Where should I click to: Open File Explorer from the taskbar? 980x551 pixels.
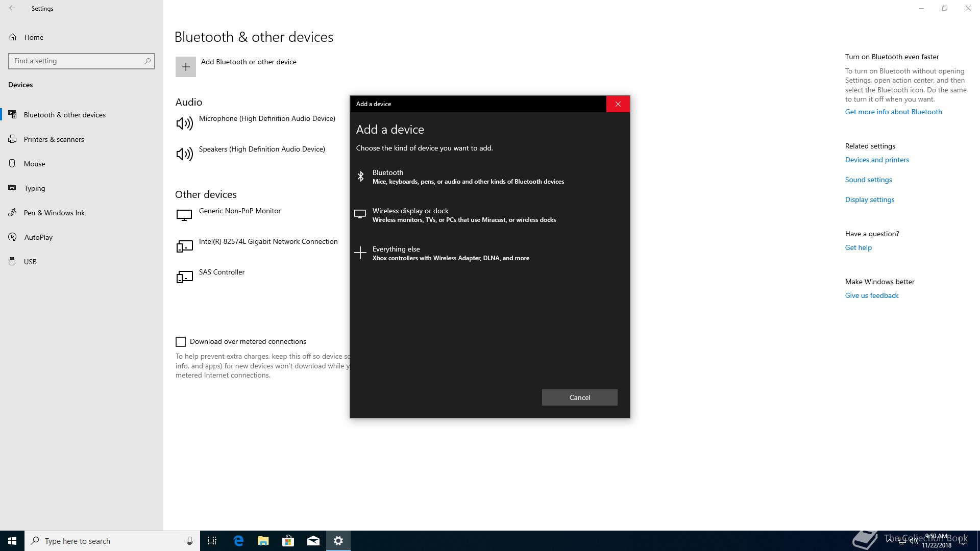point(263,541)
